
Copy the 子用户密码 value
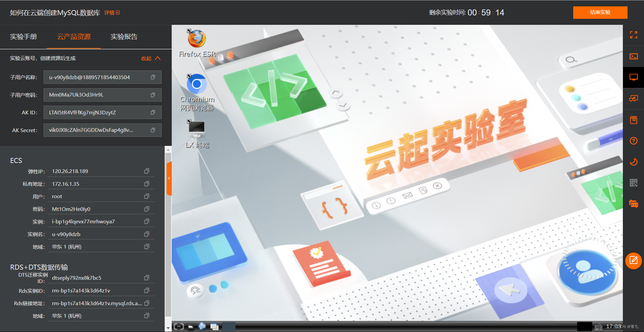pos(153,95)
